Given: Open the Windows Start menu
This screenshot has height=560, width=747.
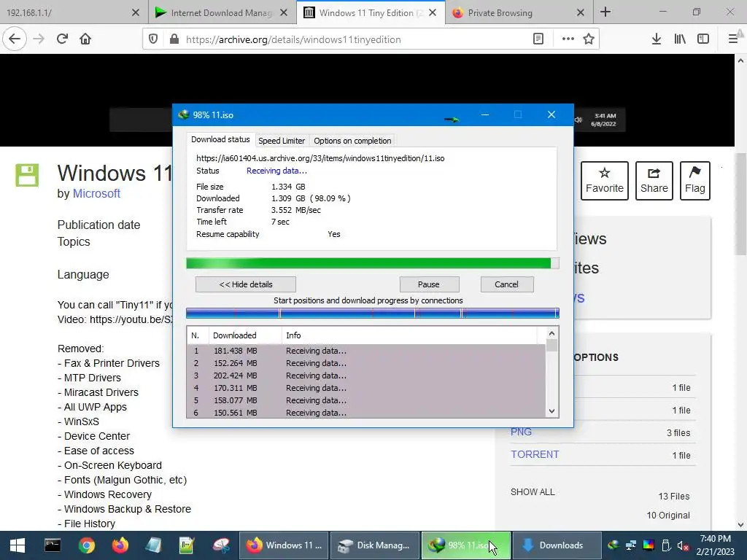Looking at the screenshot, I should 18,545.
